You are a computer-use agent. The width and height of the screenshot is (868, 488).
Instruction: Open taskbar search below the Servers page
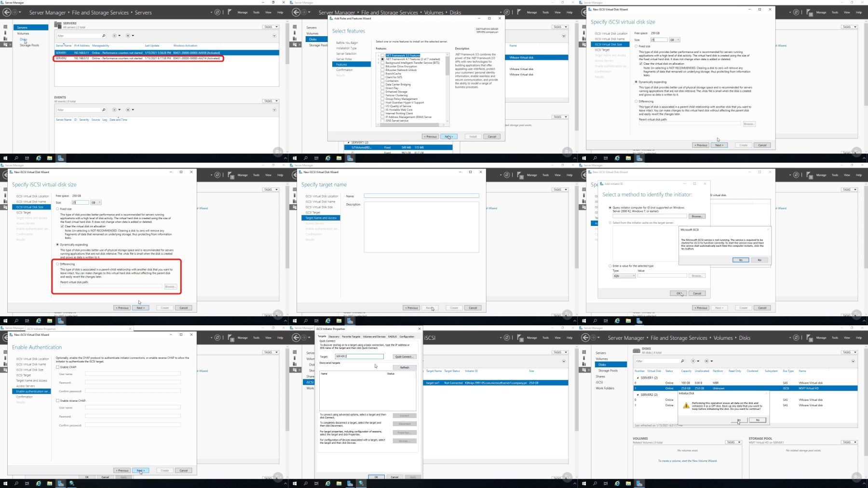pos(16,158)
